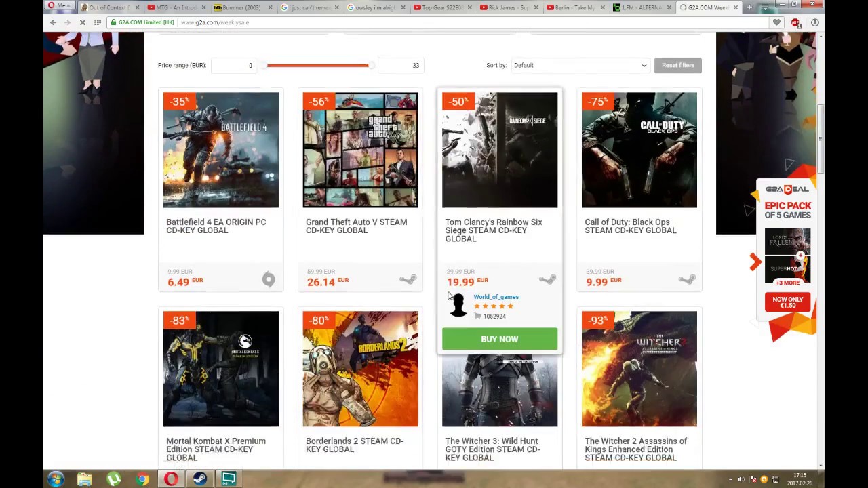Image resolution: width=868 pixels, height=488 pixels.
Task: Click the seller avatar silhouette icon
Action: click(458, 306)
